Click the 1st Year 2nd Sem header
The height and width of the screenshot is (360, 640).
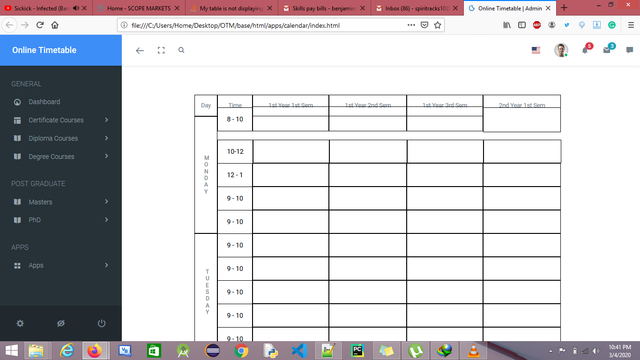pos(368,105)
